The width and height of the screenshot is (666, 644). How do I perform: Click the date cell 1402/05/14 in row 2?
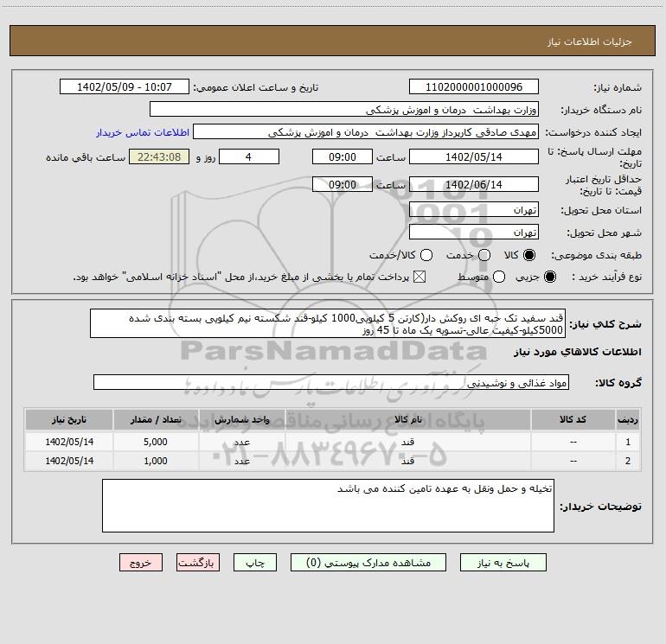pos(69,461)
